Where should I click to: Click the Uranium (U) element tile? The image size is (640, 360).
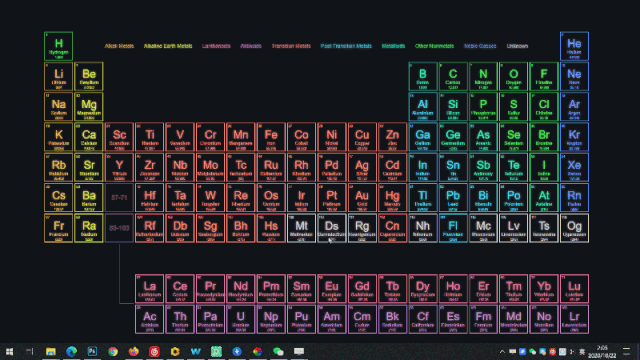(240, 319)
